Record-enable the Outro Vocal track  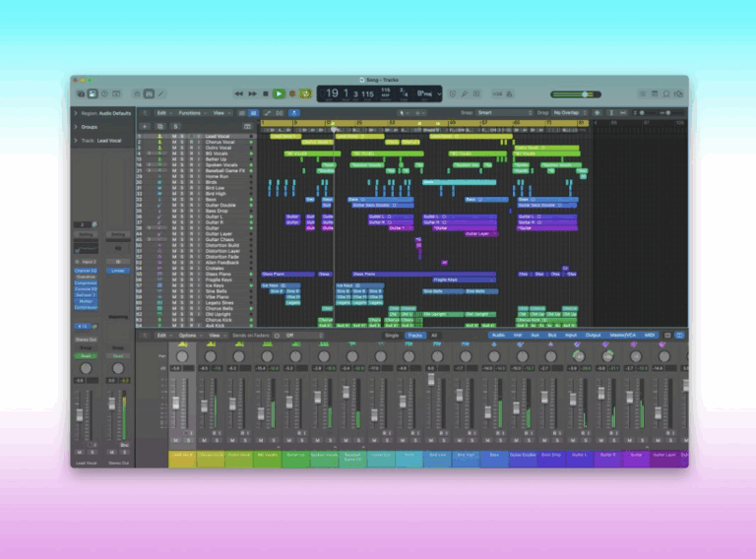coord(191,148)
